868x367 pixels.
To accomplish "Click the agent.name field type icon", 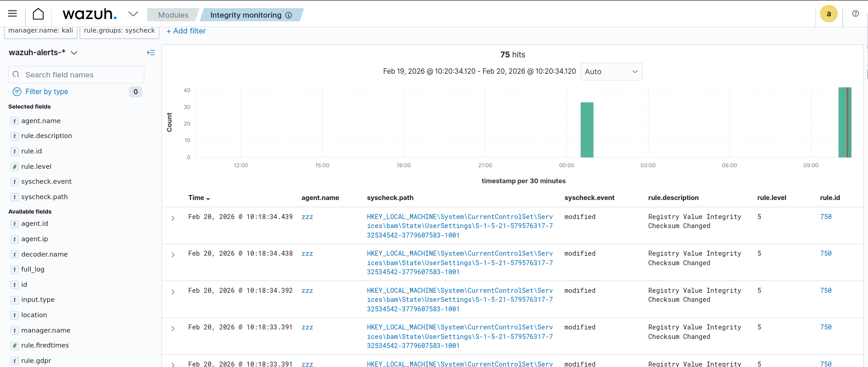I will pyautogui.click(x=14, y=121).
